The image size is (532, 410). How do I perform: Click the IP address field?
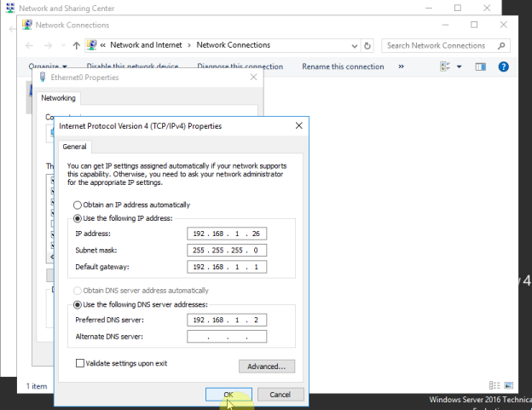pyautogui.click(x=227, y=234)
